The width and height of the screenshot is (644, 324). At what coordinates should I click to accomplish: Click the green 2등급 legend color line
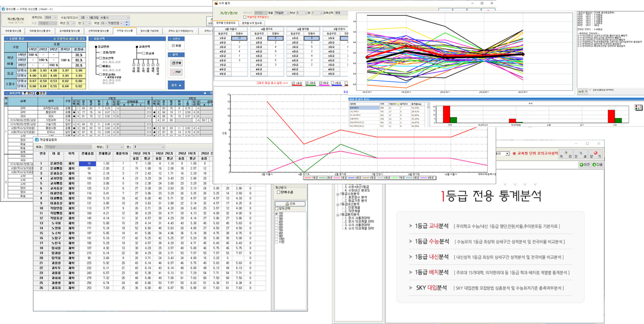pos(322,178)
